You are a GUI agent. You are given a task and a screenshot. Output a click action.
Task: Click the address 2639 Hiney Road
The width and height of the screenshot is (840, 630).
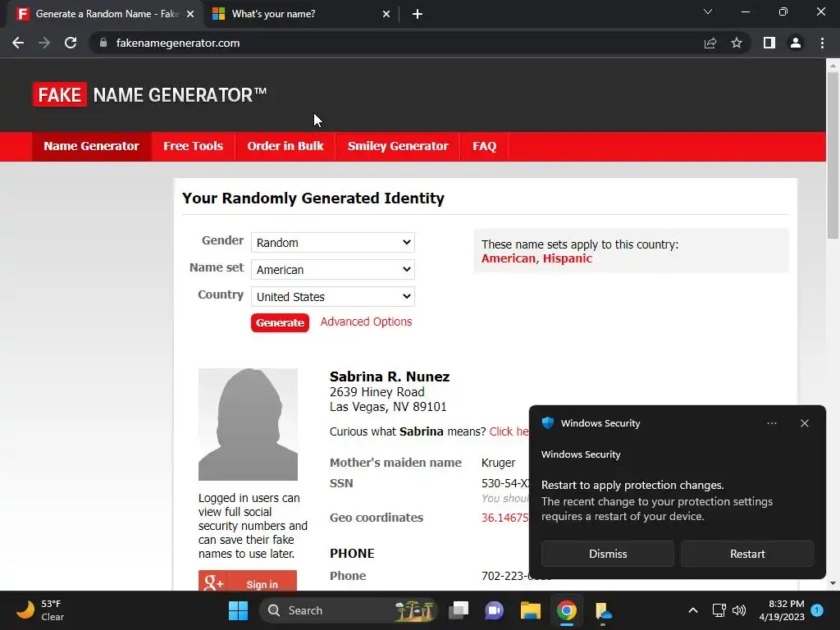pos(377,392)
